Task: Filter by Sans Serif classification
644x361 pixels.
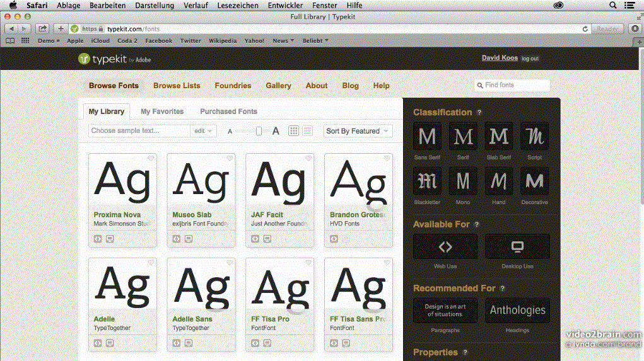Action: 427,136
